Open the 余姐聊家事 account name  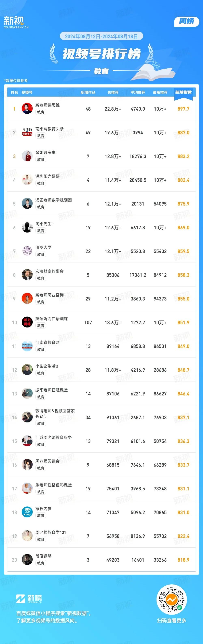pos(45,152)
